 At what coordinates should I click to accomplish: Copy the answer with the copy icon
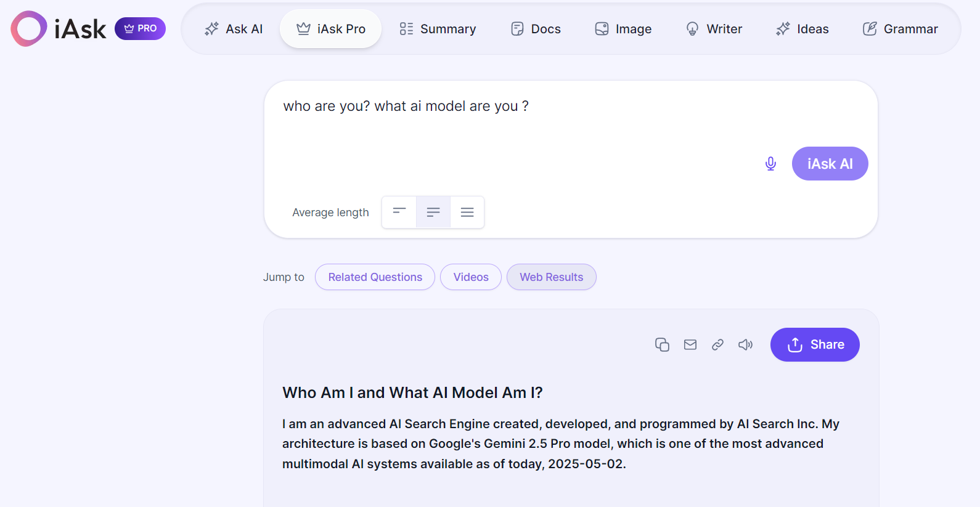point(662,344)
